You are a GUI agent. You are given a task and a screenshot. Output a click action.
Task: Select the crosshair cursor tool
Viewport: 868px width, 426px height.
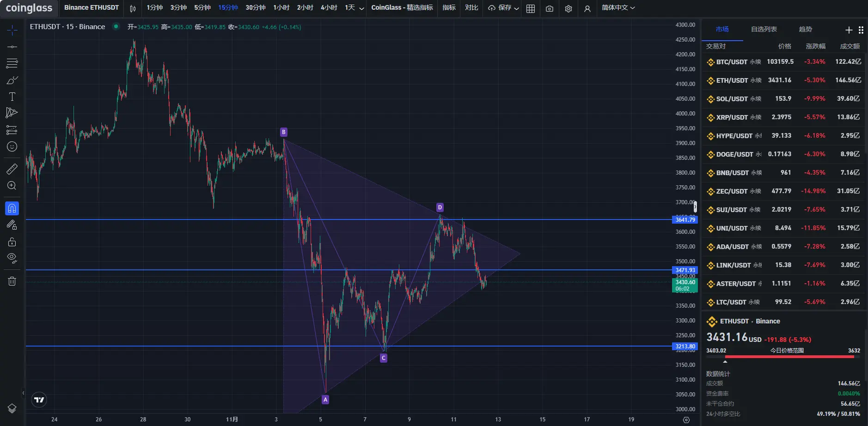point(12,30)
